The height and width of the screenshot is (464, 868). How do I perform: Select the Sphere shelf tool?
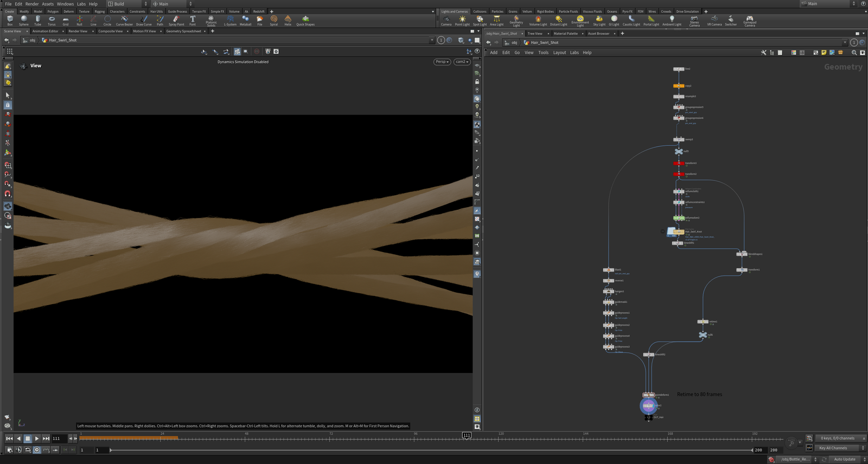[24, 21]
